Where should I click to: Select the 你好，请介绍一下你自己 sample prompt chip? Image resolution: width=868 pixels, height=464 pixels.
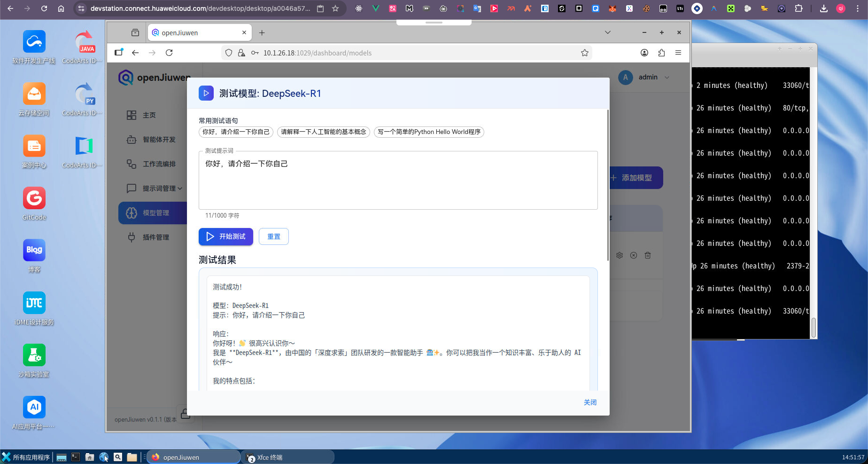[236, 132]
